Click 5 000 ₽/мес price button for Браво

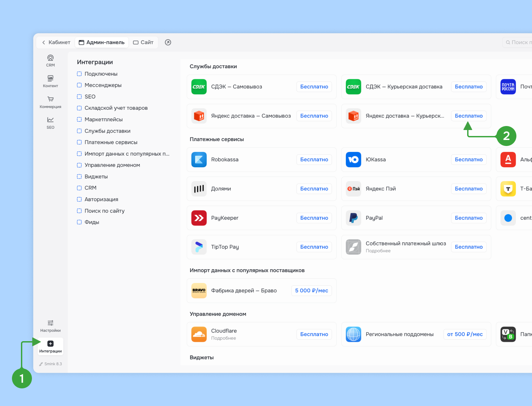[312, 291]
